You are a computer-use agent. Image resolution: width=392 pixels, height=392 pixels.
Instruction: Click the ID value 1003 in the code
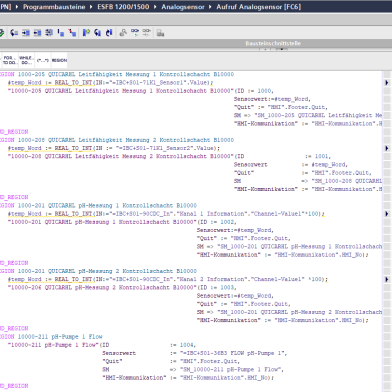pos(227,288)
